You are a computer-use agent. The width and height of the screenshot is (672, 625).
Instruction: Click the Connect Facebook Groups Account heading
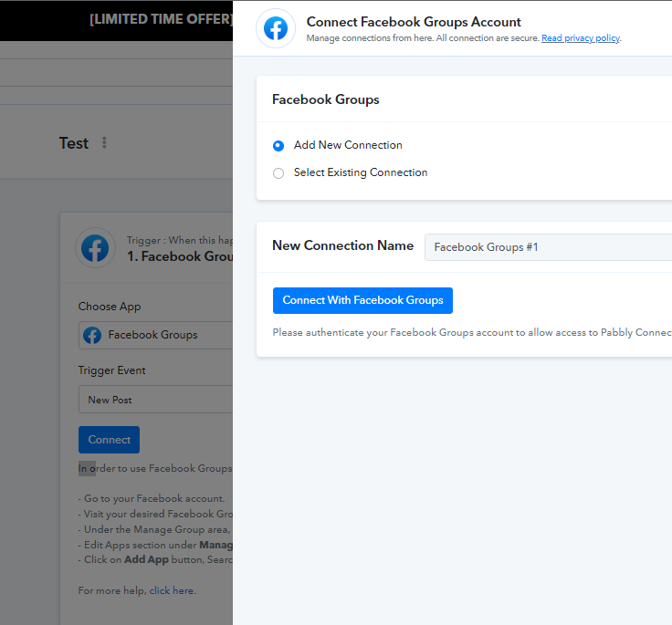[x=414, y=22]
